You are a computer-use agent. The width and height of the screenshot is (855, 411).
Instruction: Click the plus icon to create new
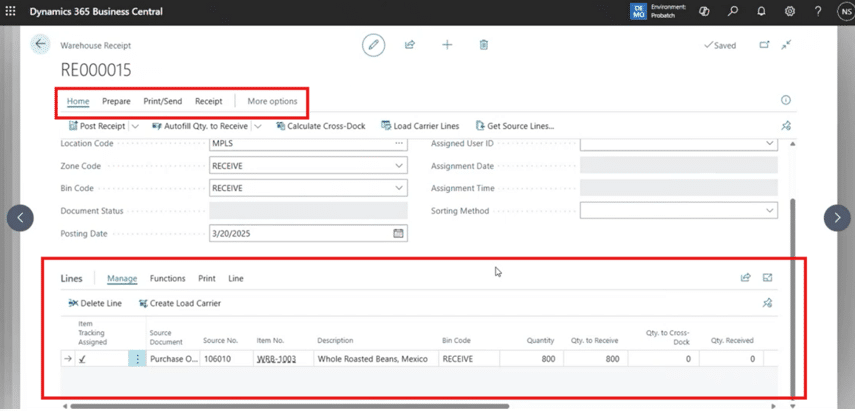tap(447, 45)
